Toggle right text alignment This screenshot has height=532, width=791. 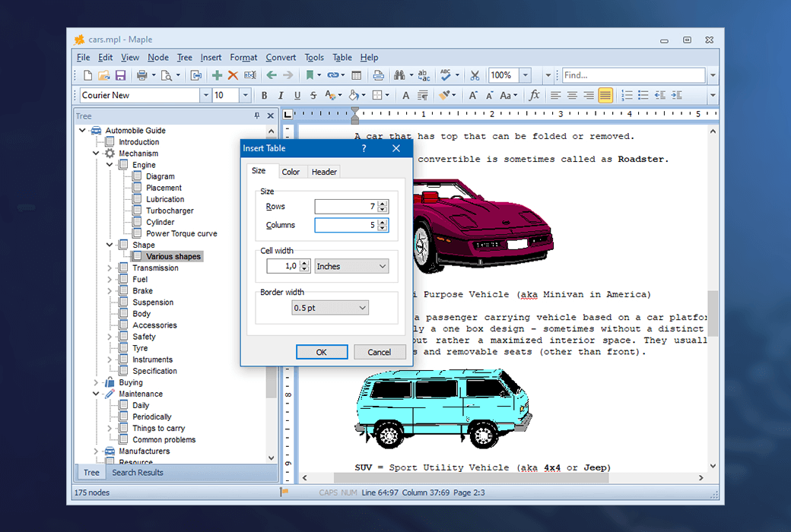click(588, 95)
